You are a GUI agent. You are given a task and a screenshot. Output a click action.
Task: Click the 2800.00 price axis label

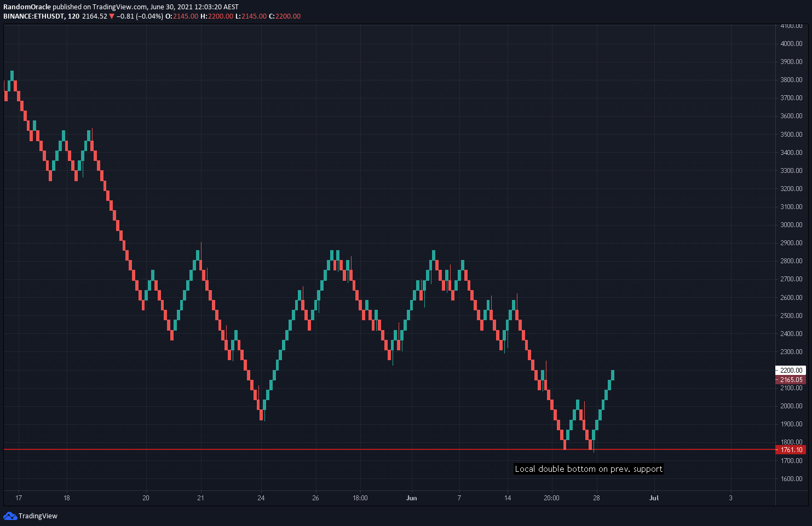[x=791, y=261]
